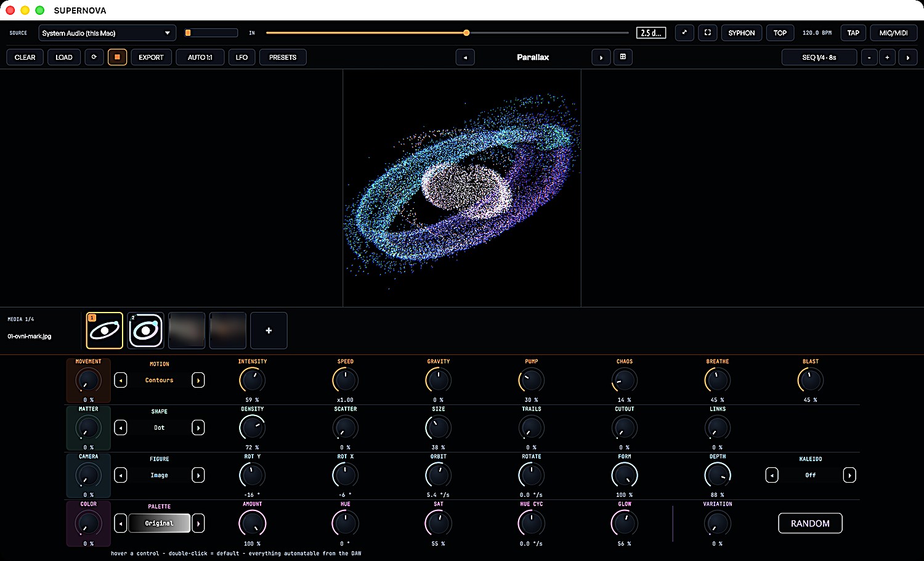The height and width of the screenshot is (561, 924).
Task: Go to the next preset after Parallax
Action: [601, 57]
